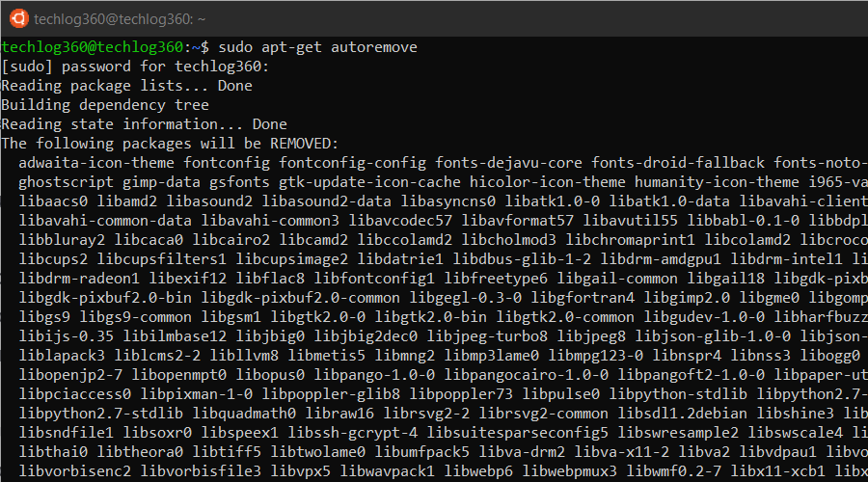Click the package name 'libcups2'
The width and height of the screenshot is (868, 482).
pyautogui.click(x=53, y=259)
